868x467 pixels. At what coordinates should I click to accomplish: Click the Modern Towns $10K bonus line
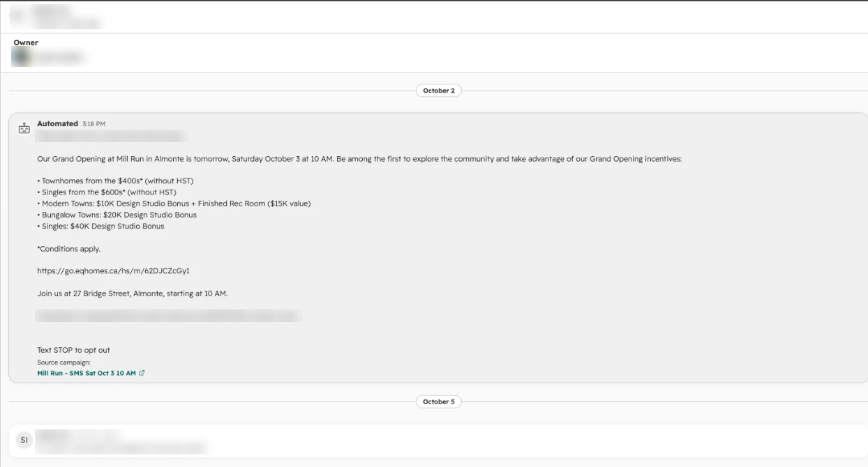point(174,204)
